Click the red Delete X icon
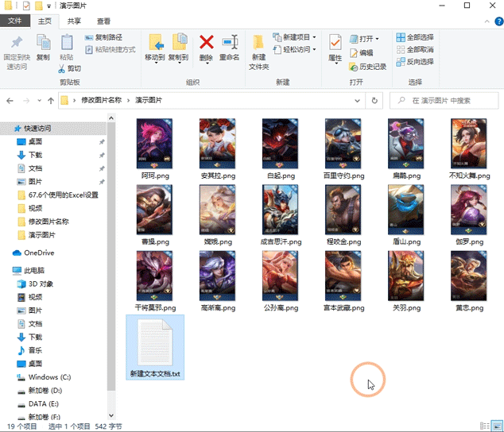The image size is (504, 432). (207, 42)
